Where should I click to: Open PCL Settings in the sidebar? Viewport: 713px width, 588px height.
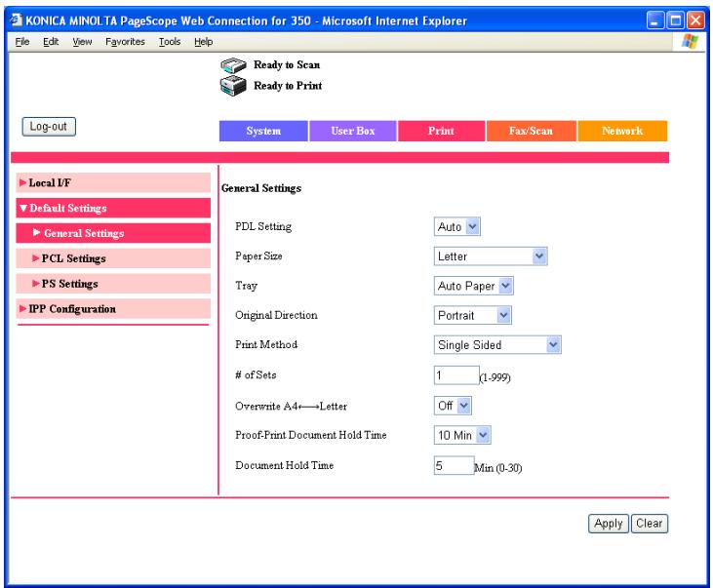[x=113, y=258]
